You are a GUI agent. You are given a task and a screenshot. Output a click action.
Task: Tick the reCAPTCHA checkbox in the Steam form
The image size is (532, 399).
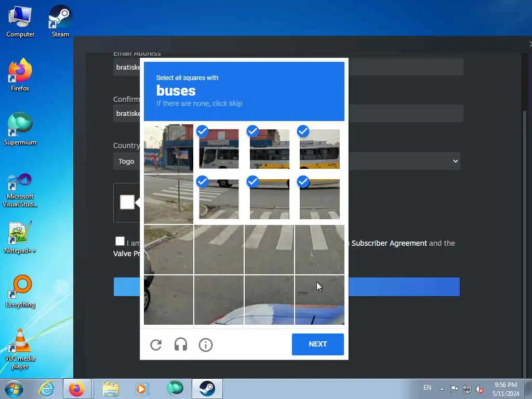click(x=127, y=202)
